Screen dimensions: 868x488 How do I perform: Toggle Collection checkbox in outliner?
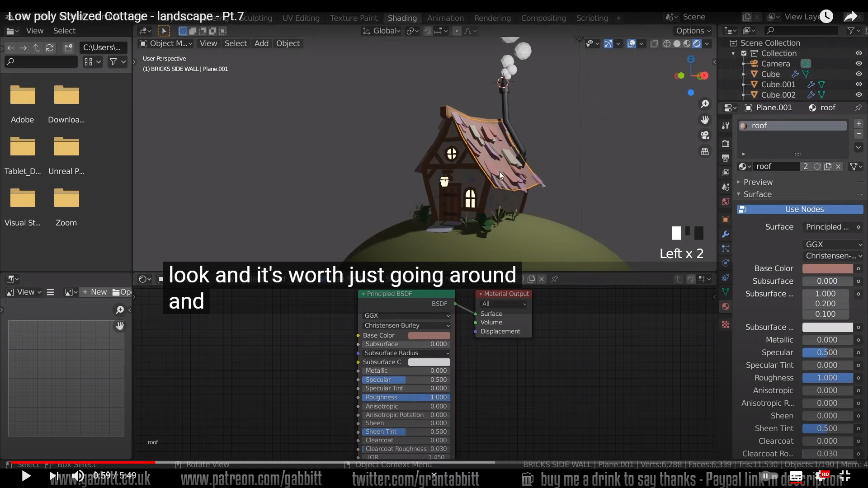(744, 53)
